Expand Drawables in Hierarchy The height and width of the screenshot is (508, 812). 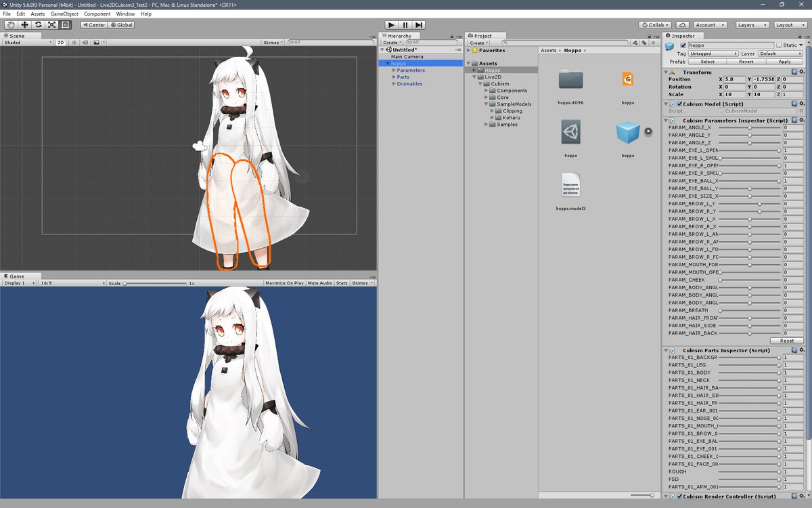click(393, 84)
